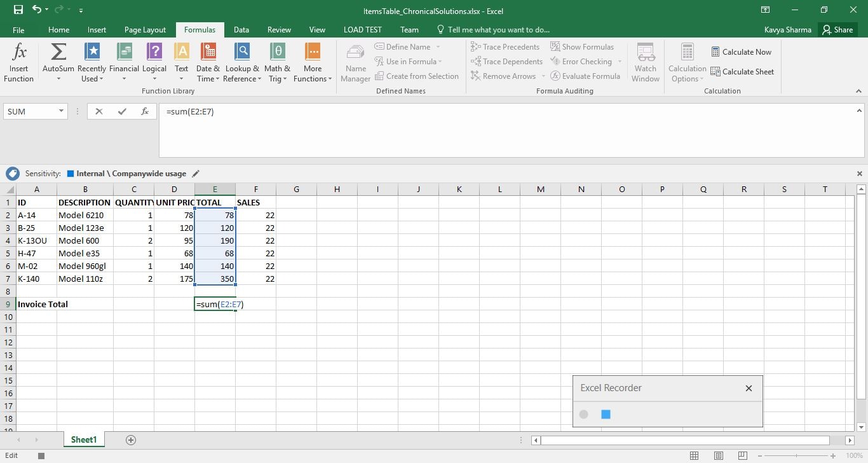The image size is (868, 463).
Task: Click the Calculate Sheet button
Action: [743, 71]
